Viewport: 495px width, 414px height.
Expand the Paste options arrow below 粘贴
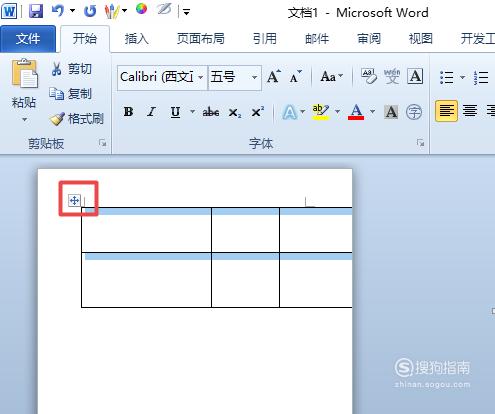coord(24,119)
